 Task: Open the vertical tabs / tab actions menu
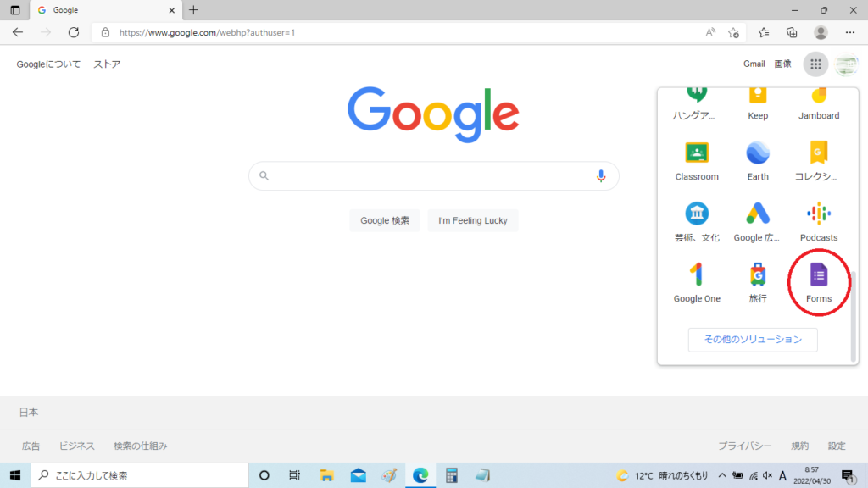(15, 10)
